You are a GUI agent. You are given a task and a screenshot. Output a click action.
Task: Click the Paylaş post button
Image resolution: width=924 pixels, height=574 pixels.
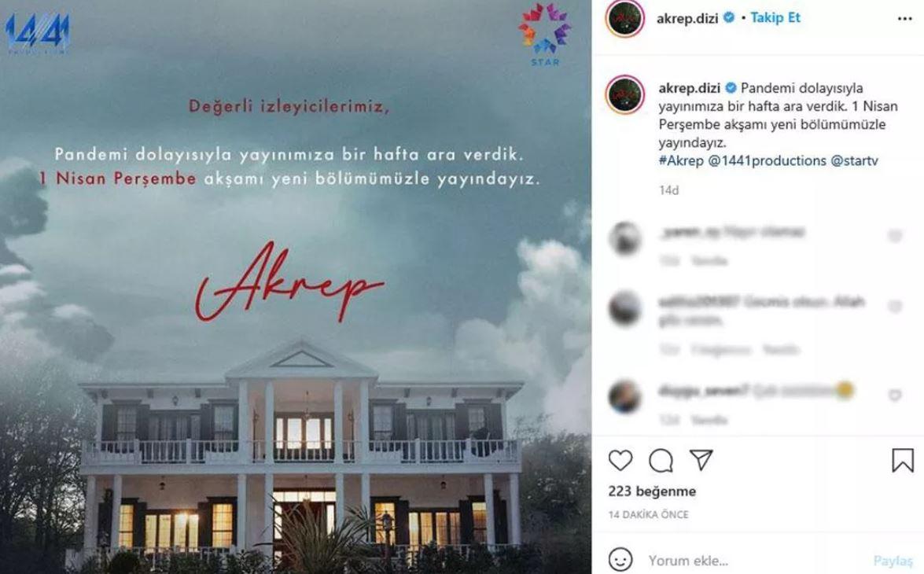coord(893,561)
